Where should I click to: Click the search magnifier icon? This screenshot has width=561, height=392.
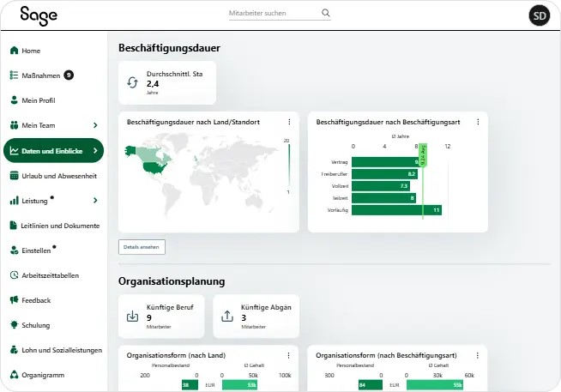click(325, 14)
